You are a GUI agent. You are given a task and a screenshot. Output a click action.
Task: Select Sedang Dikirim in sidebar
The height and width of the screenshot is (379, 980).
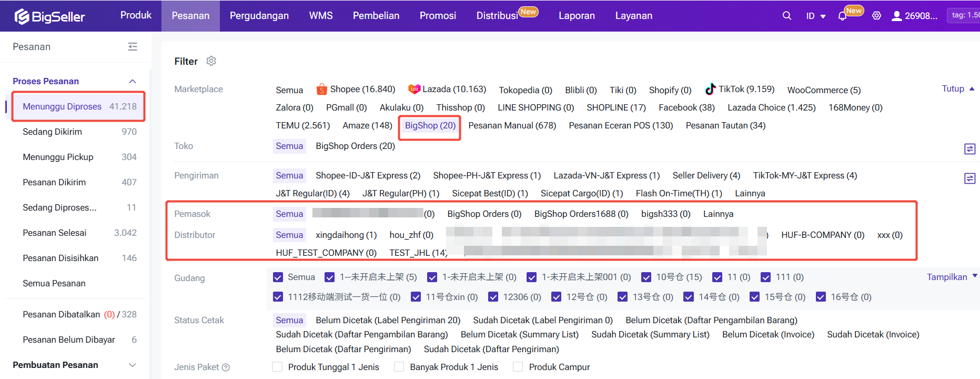[x=53, y=132]
